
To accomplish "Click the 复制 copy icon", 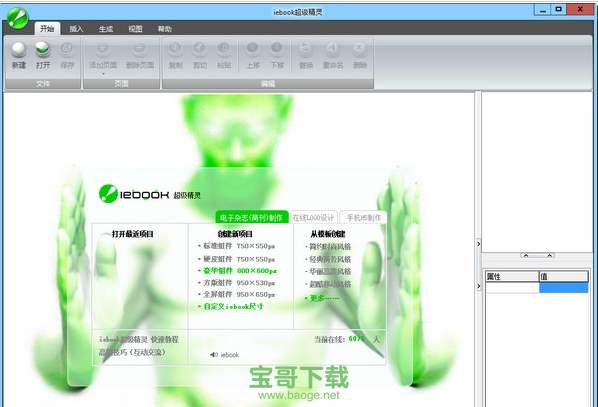I will click(175, 50).
